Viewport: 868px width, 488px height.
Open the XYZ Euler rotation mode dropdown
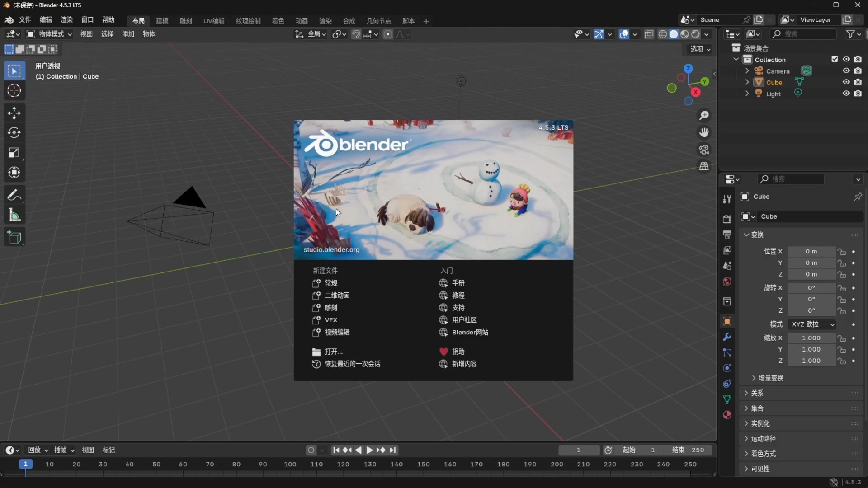coord(812,324)
